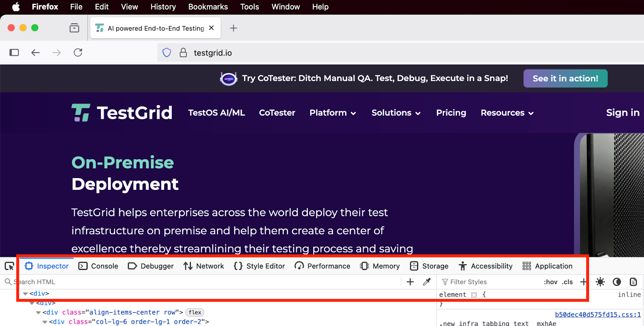Open the Bookmarks menu
644x326 pixels.
208,7
